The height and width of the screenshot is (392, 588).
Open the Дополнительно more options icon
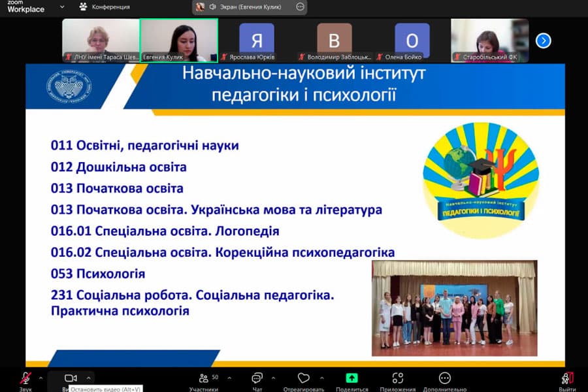point(444,378)
